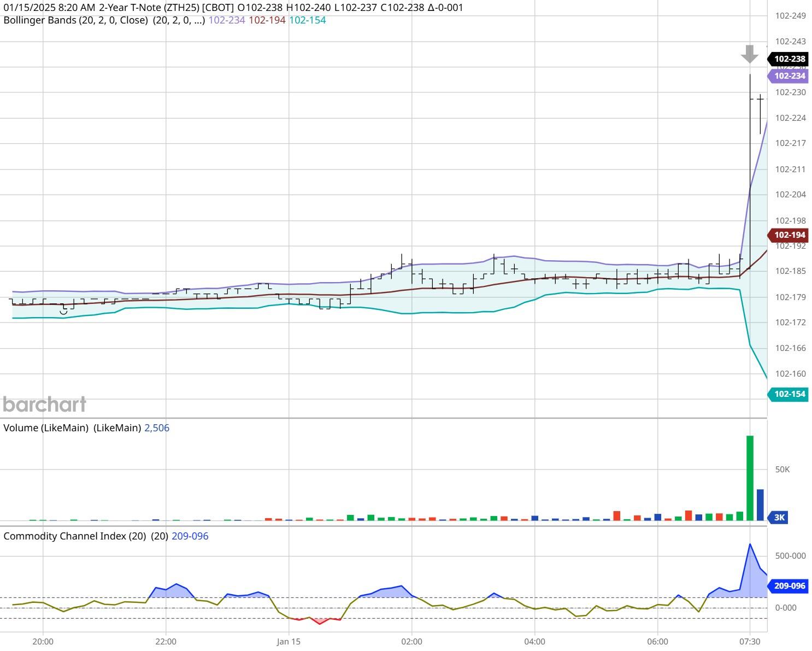Viewport: 812px width, 651px height.
Task: Click the blue 2,506 volume value
Action: tap(157, 428)
